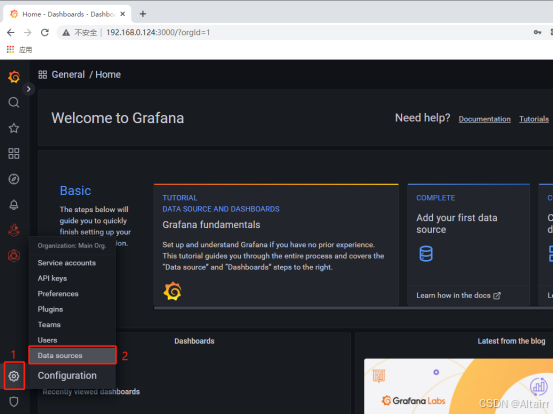Click the not secure warning icon

coord(66,33)
